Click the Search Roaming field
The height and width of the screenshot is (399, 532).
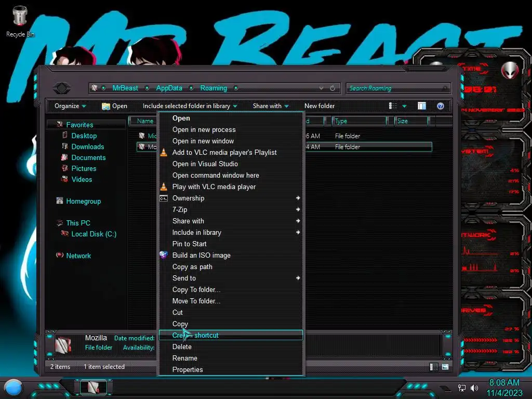coord(398,88)
